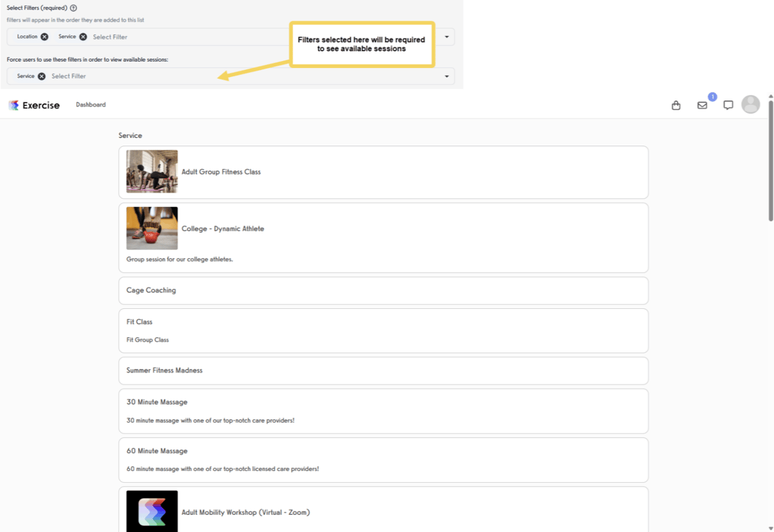Click the scrollbar up arrow
Viewport: 774px width, 532px height.
point(771,96)
